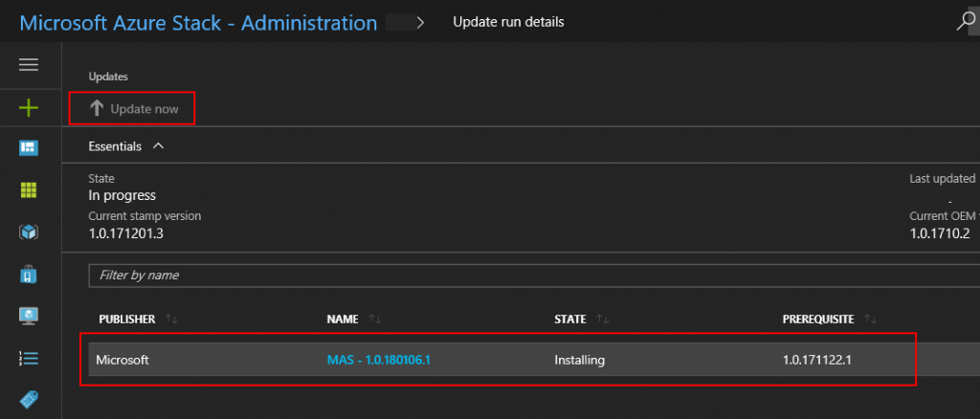
Task: Open the numbered list icon in sidebar
Action: 29,358
